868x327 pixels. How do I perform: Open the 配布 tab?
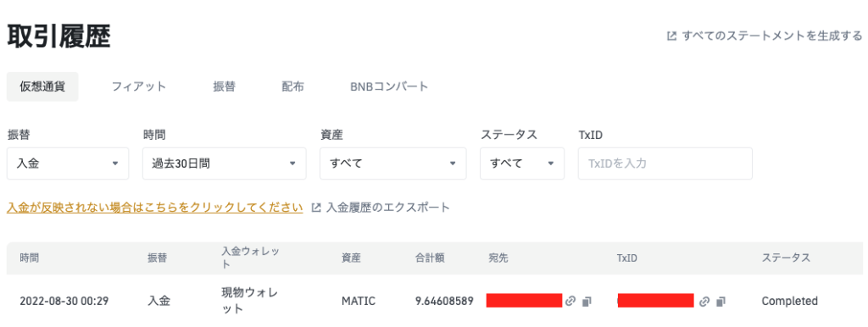292,87
